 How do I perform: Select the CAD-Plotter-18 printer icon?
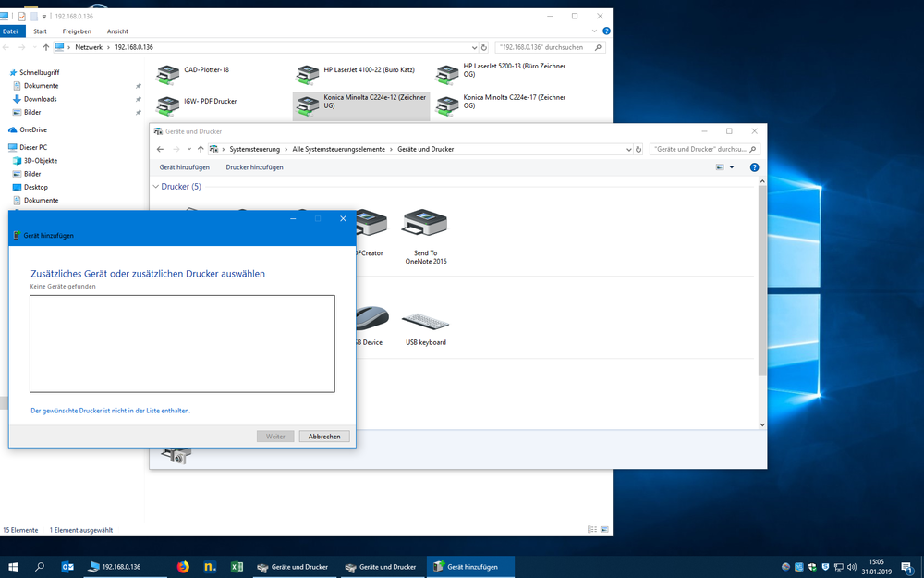tap(168, 74)
